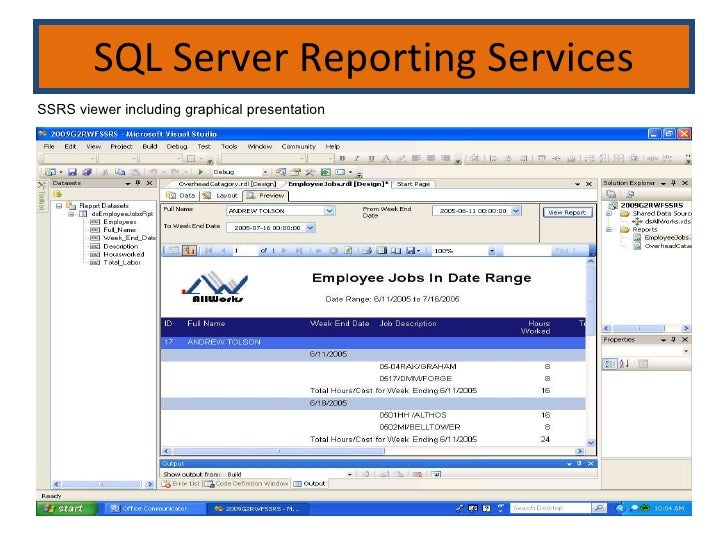Pin the Datasets panel
Viewport: 728px width, 546px height.
pos(138,183)
